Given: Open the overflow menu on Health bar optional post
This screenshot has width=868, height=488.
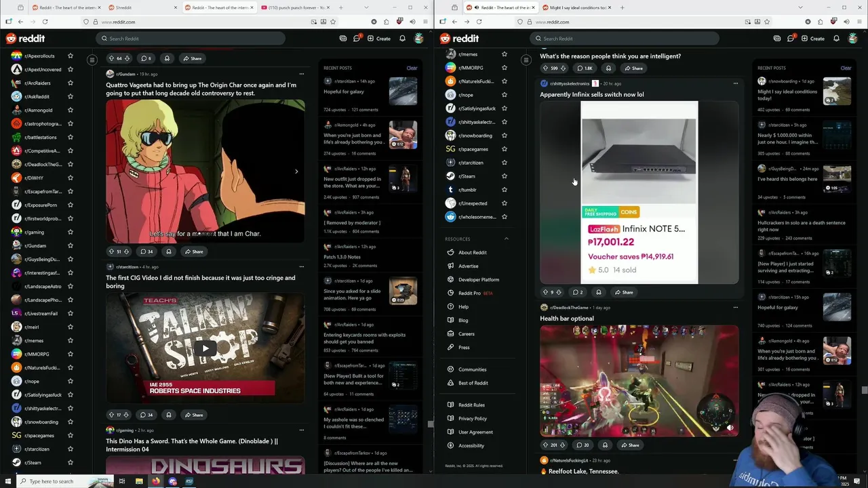Looking at the screenshot, I should (x=736, y=307).
